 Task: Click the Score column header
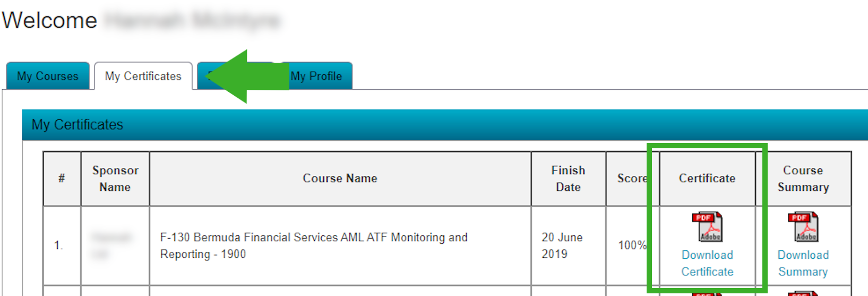point(632,179)
